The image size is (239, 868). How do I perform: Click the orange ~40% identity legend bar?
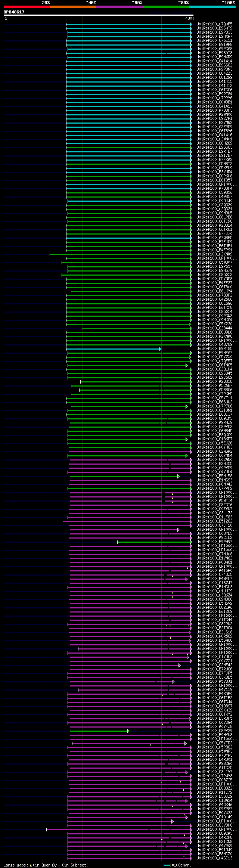click(73, 7)
